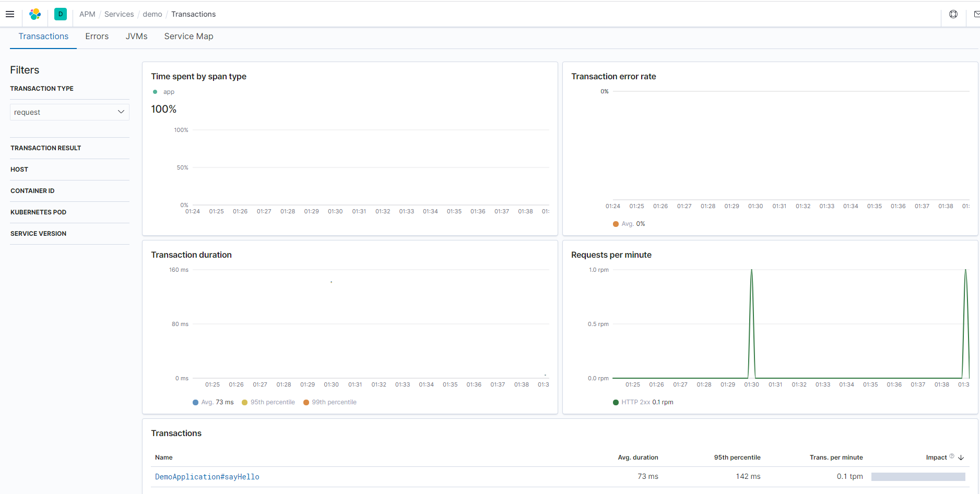Switch to the Service Map tab

(188, 37)
